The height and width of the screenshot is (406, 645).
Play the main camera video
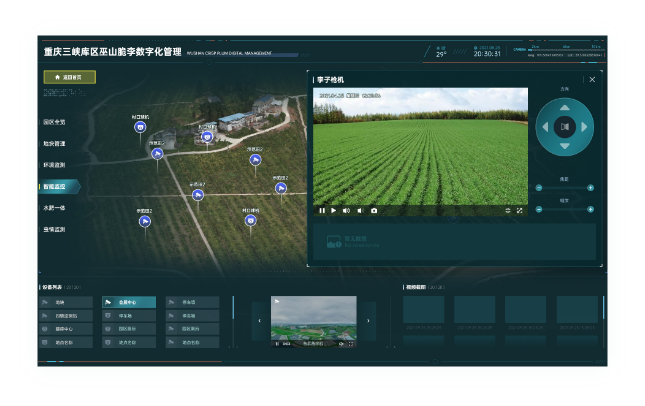point(334,211)
